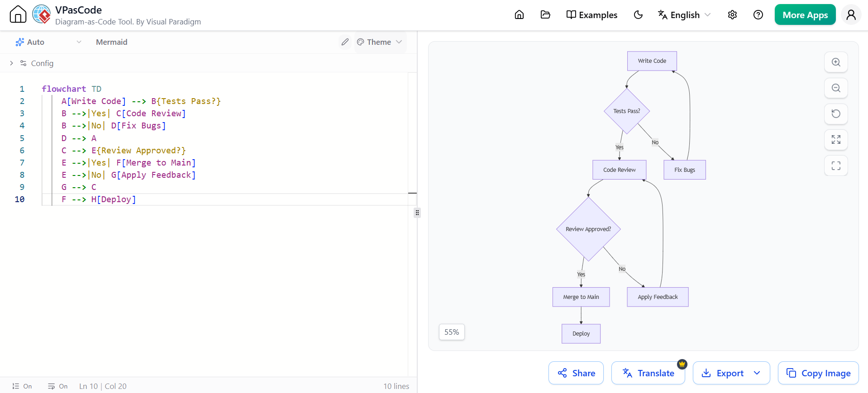Open the Theme dropdown
The width and height of the screenshot is (868, 393).
coord(380,42)
